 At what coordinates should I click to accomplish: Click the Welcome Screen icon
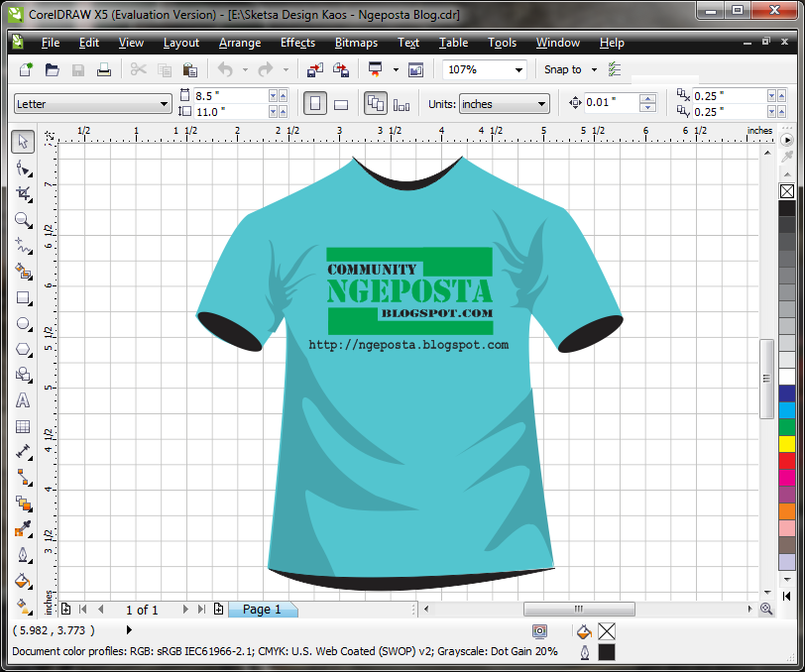[x=415, y=69]
